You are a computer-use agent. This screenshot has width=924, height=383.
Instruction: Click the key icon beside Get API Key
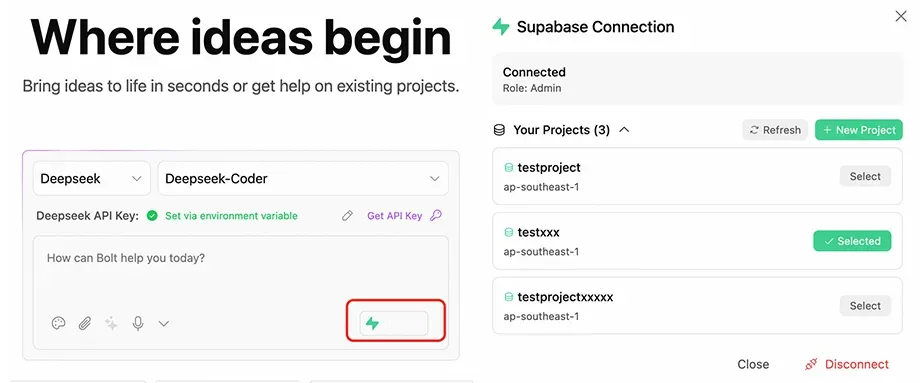(435, 216)
